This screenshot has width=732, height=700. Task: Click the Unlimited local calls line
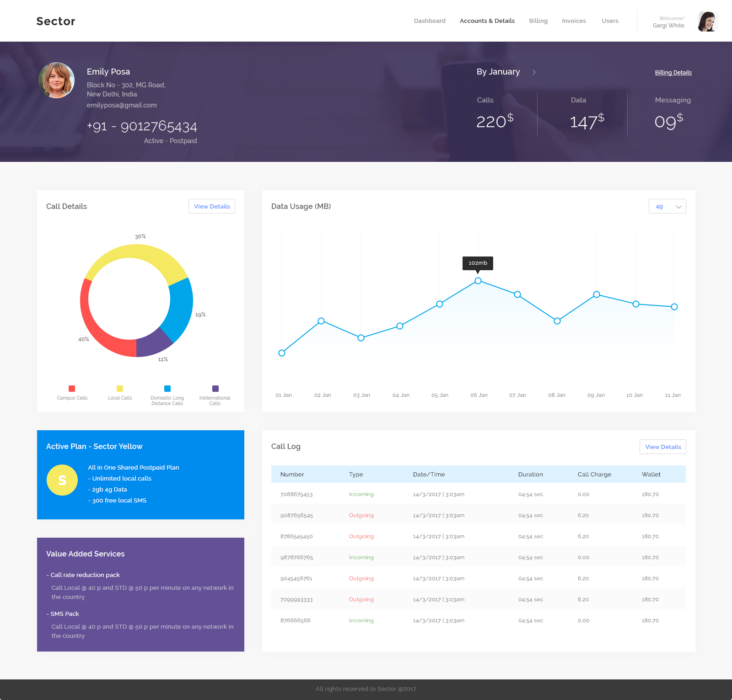[119, 479]
